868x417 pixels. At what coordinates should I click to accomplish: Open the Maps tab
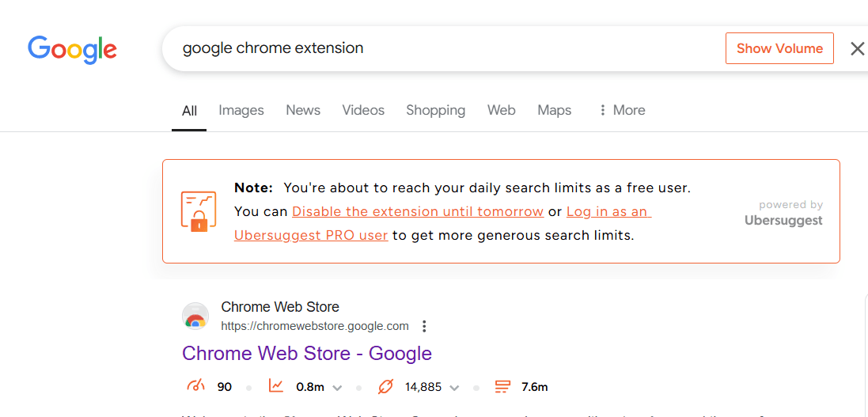pyautogui.click(x=554, y=110)
